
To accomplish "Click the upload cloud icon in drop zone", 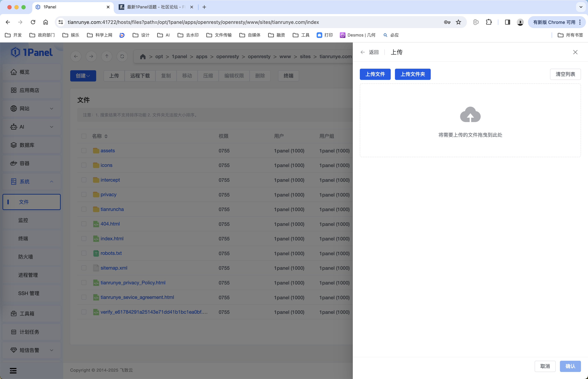I will pyautogui.click(x=470, y=115).
